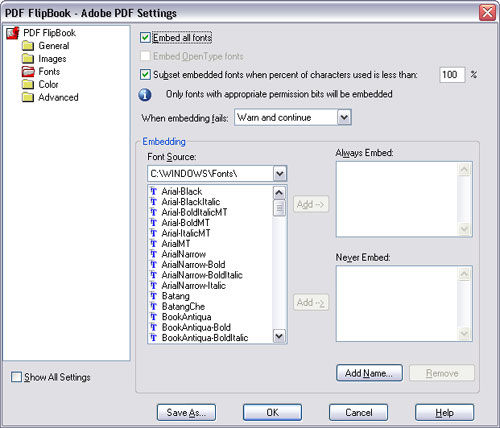Click the Cancel button
Viewport: 500px width, 428px height.
(x=359, y=413)
